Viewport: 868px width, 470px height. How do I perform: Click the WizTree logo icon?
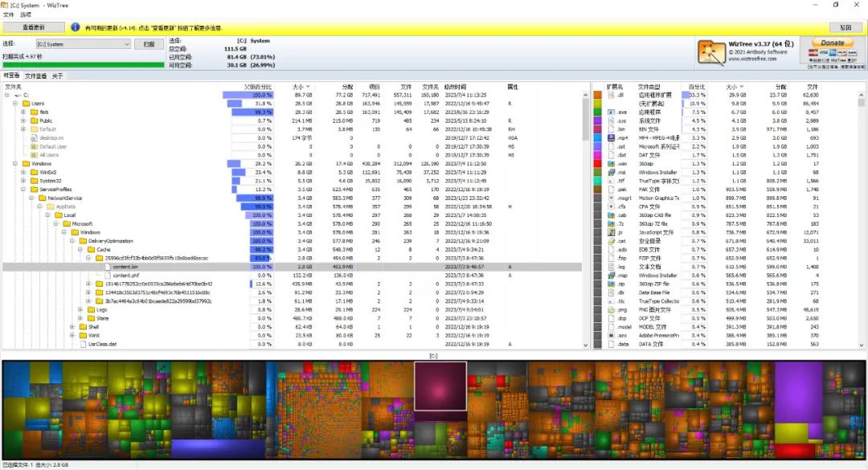[711, 52]
